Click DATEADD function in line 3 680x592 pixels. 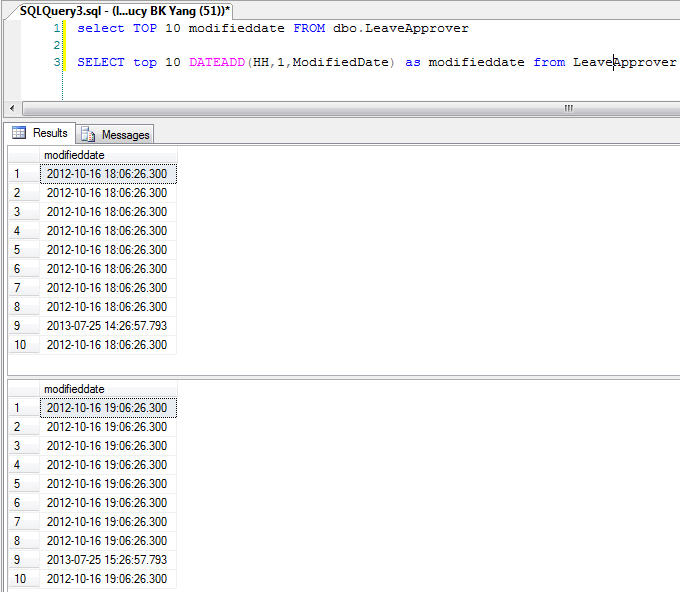point(217,62)
